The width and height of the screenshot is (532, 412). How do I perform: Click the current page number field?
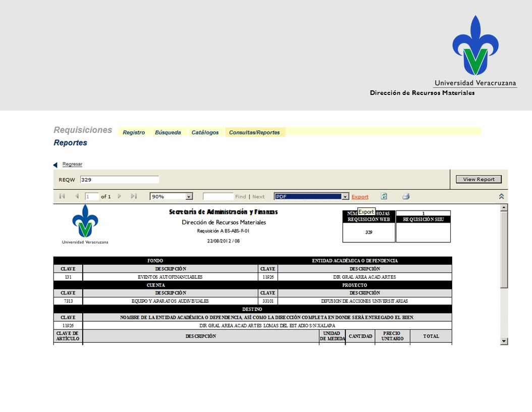91,196
